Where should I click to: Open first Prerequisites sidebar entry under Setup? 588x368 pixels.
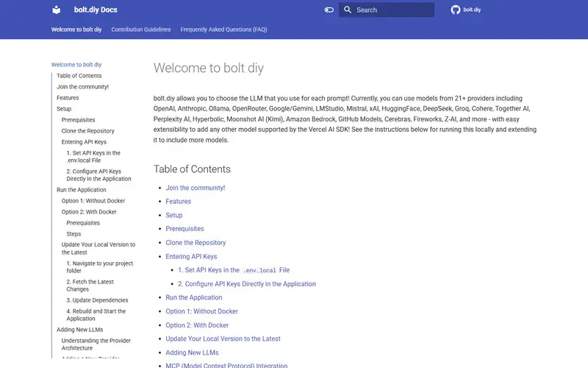pos(78,120)
